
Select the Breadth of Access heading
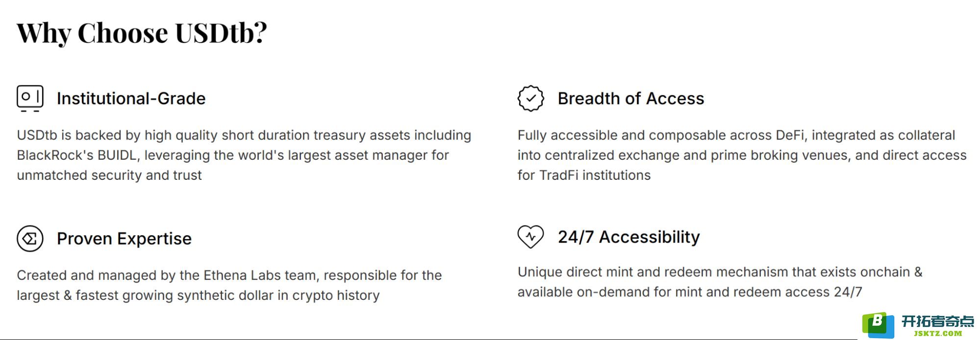[631, 98]
